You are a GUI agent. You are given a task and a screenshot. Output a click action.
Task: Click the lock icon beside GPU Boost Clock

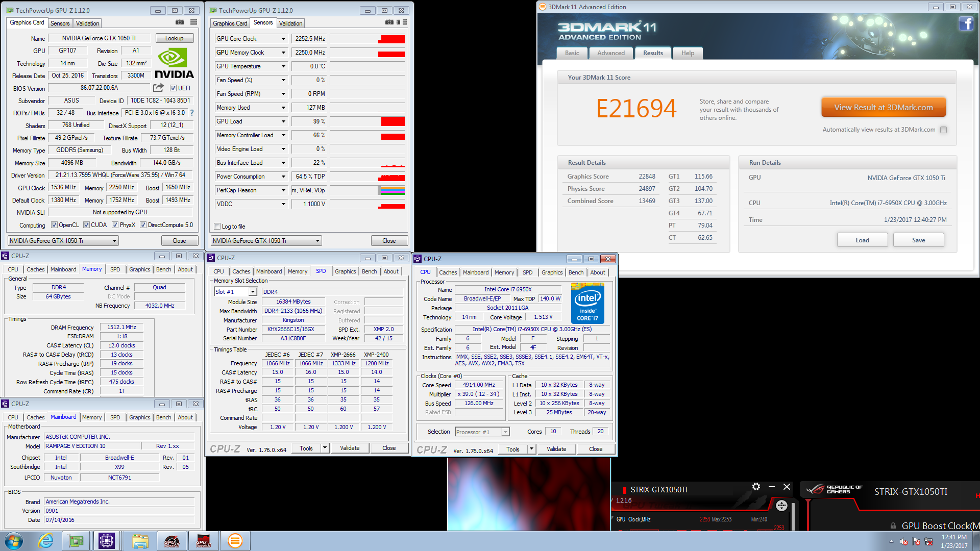pos(893,525)
